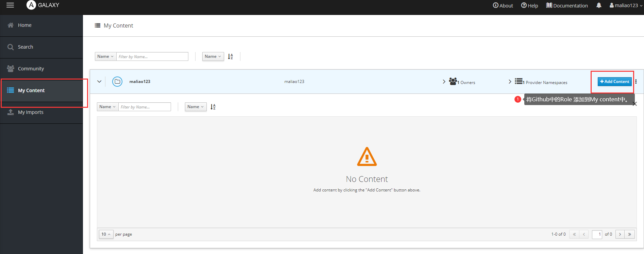Open the hamburger navigation menu
The height and width of the screenshot is (254, 644).
pos(10,5)
